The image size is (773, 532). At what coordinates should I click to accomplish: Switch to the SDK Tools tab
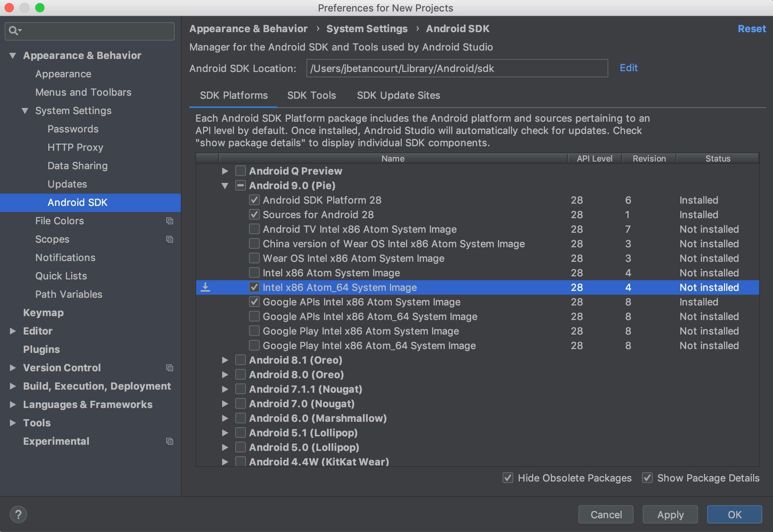coord(311,95)
